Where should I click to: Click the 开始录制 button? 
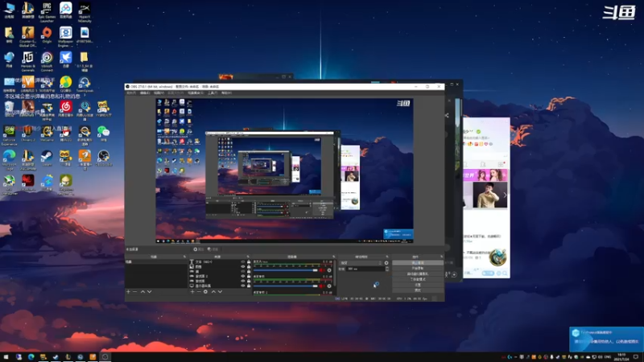click(417, 269)
